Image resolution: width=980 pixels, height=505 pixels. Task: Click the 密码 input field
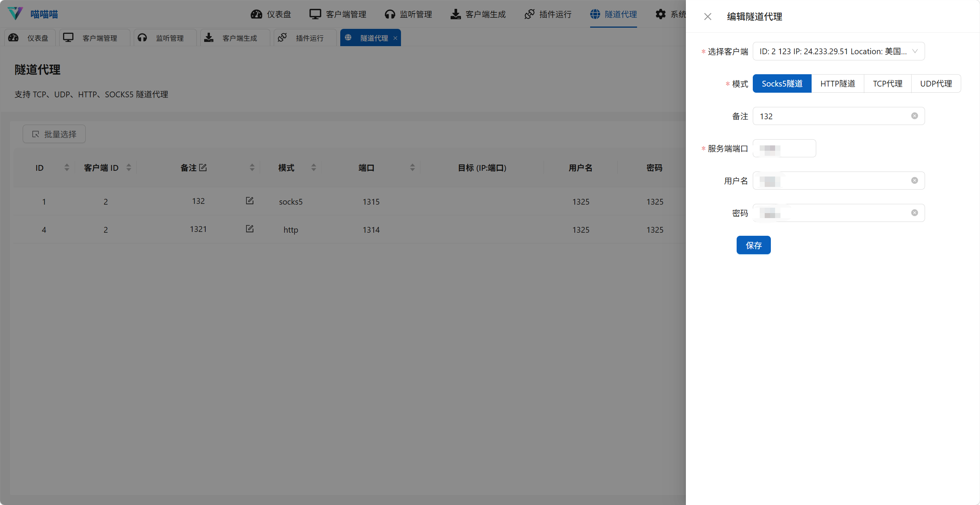[839, 213]
